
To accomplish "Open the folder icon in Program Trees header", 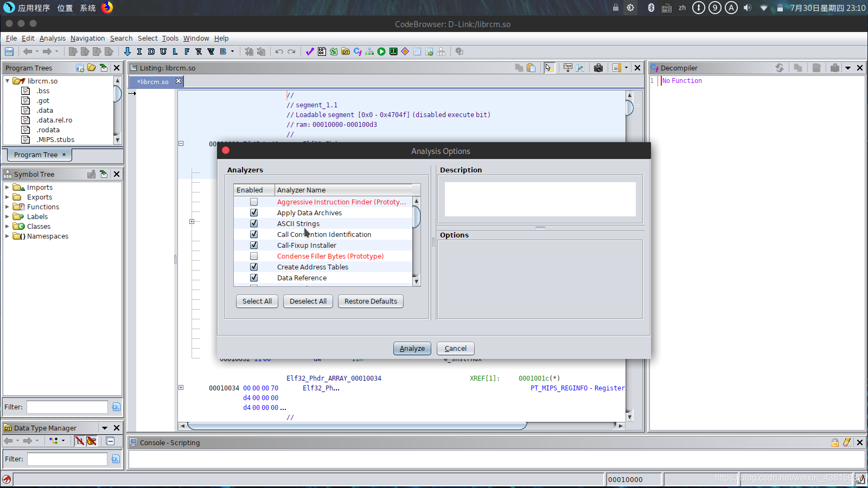I will 92,68.
